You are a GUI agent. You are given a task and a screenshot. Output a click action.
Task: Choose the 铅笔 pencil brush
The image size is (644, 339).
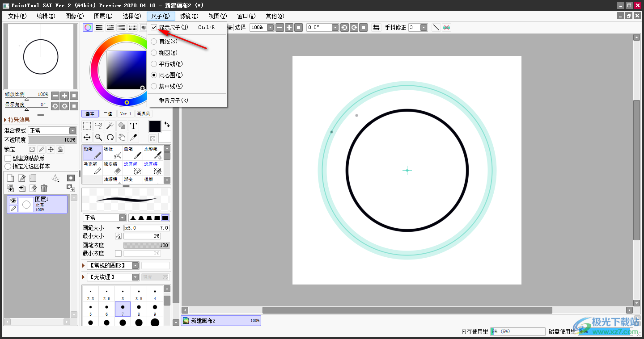[93, 153]
